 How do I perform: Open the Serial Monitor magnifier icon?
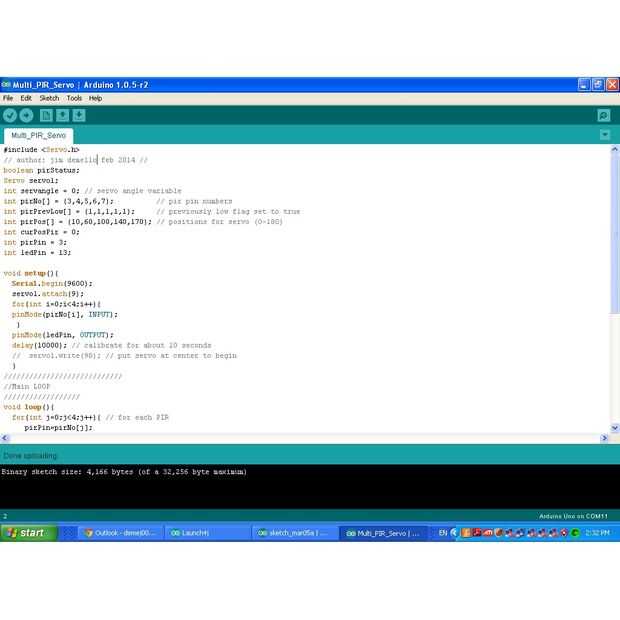point(604,115)
